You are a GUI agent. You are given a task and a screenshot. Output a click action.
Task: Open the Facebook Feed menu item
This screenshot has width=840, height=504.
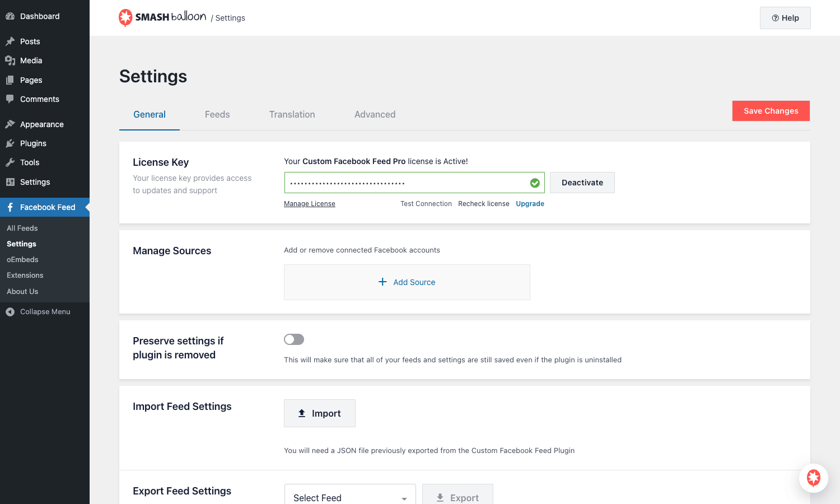tap(45, 207)
